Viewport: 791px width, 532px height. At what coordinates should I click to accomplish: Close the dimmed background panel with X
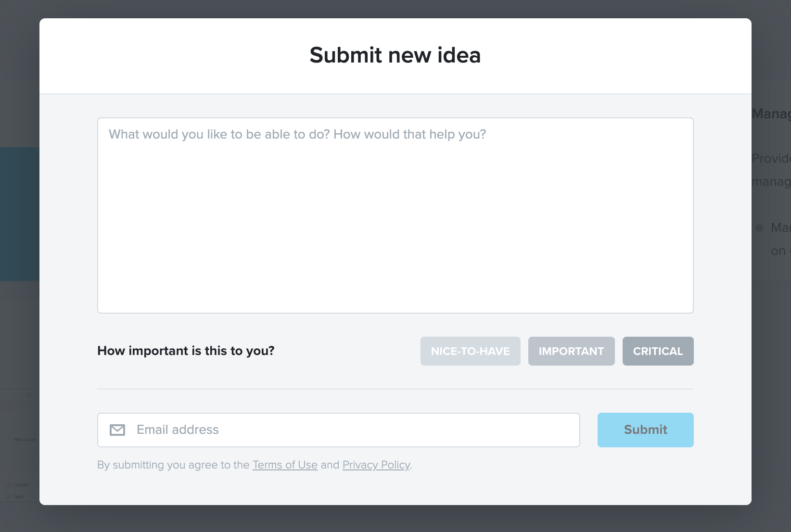pyautogui.click(x=29, y=395)
